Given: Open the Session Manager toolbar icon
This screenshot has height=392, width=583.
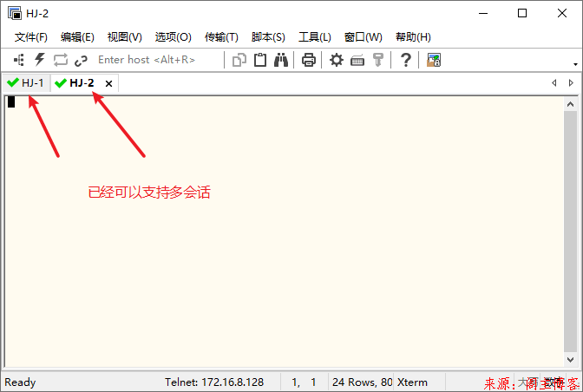Looking at the screenshot, I should [19, 60].
